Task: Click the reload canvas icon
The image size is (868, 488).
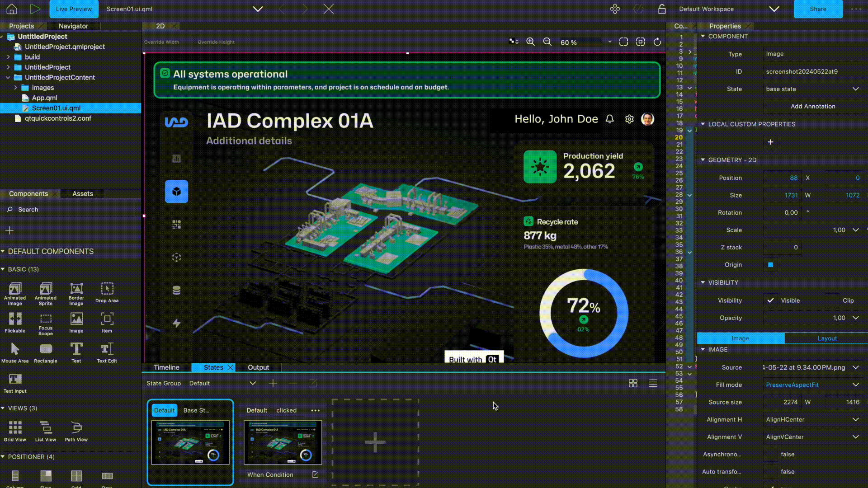Action: tap(657, 42)
